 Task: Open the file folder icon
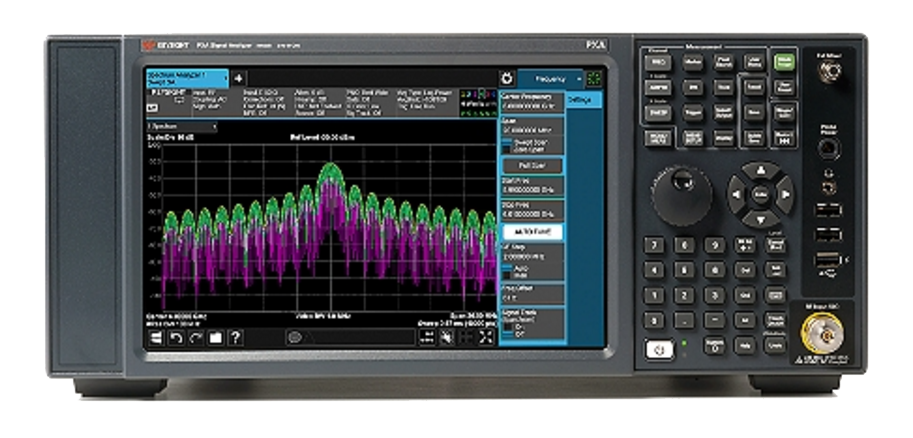(215, 338)
